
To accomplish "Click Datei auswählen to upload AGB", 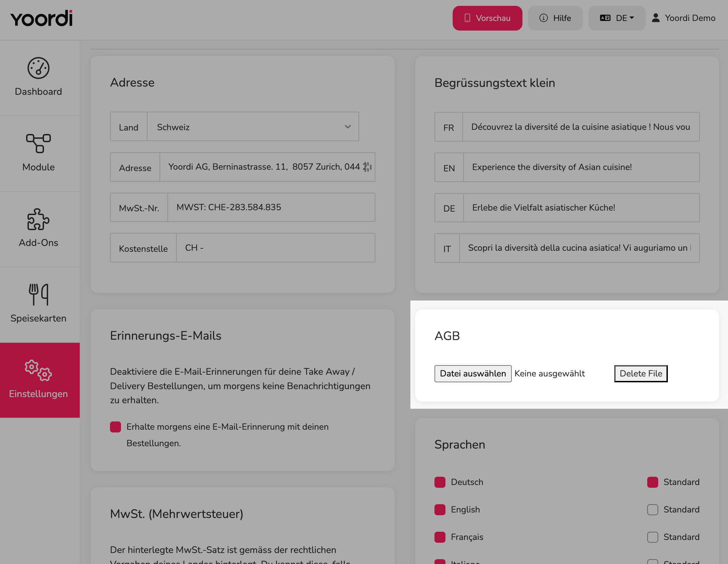I will click(473, 374).
